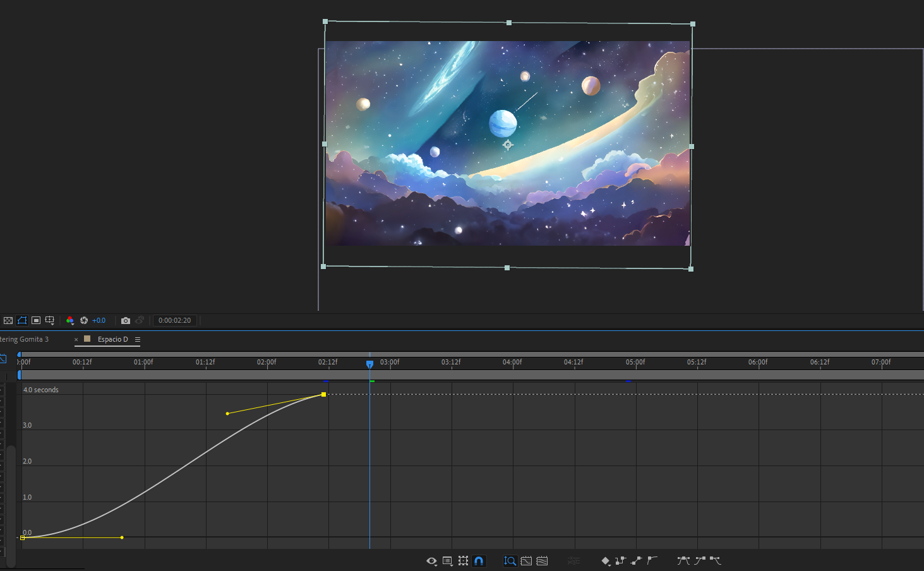
Task: Toggle Auto-Zoom Graph Height
Action: coord(510,560)
